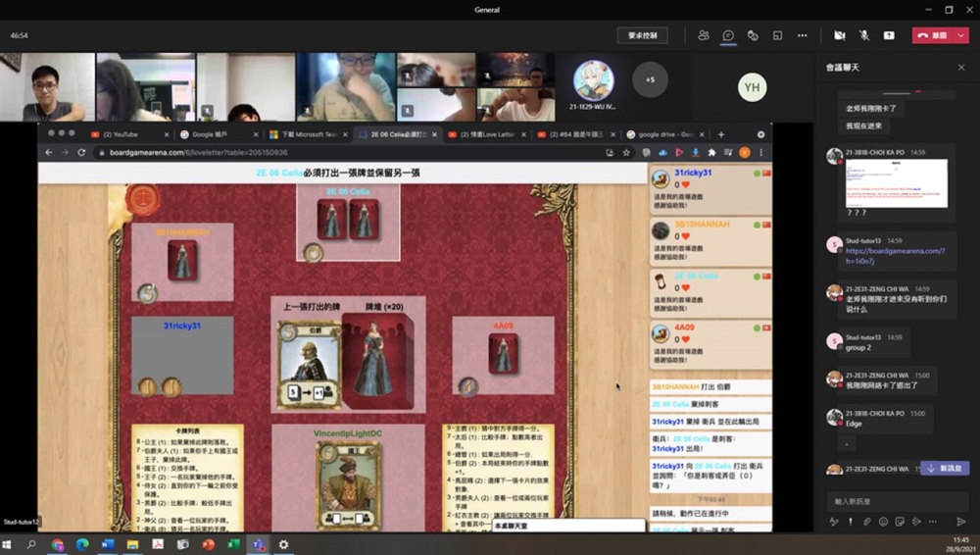
Task: Set message priority with exclamation icon
Action: [850, 522]
